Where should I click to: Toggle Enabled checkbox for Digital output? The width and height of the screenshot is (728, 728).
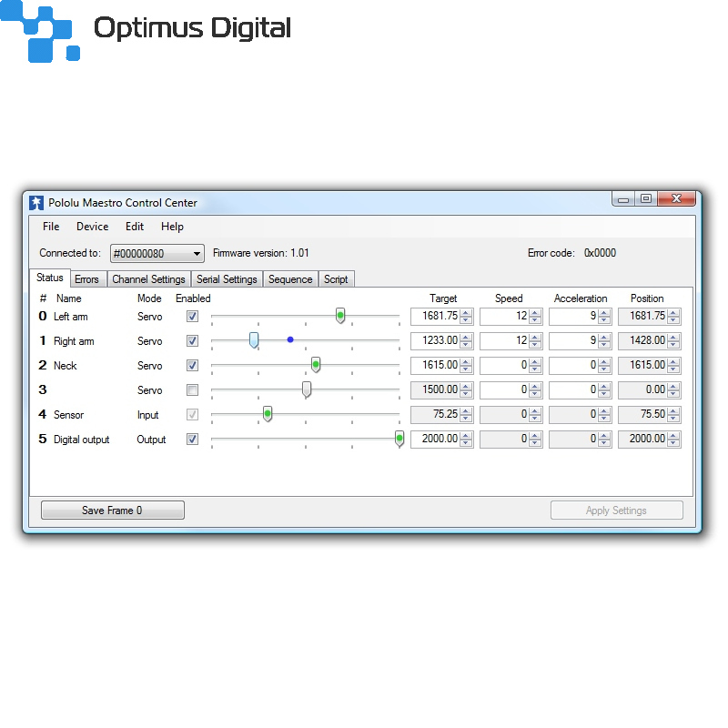pos(192,440)
